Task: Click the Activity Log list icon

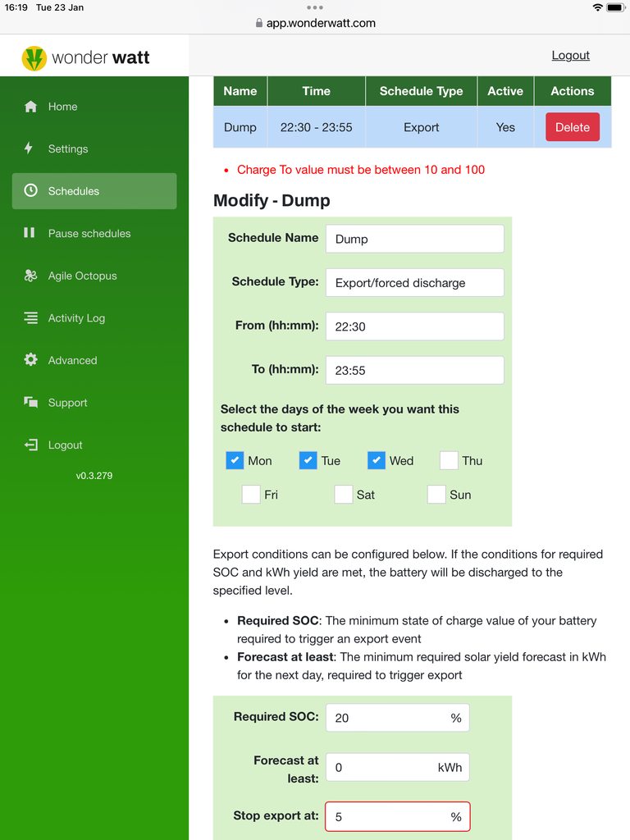Action: pos(31,317)
